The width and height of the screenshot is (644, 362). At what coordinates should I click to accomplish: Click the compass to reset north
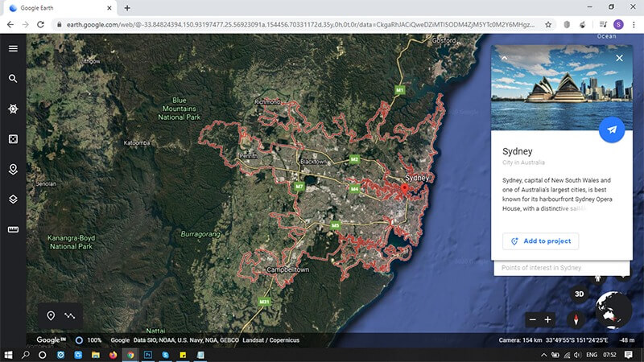(576, 319)
